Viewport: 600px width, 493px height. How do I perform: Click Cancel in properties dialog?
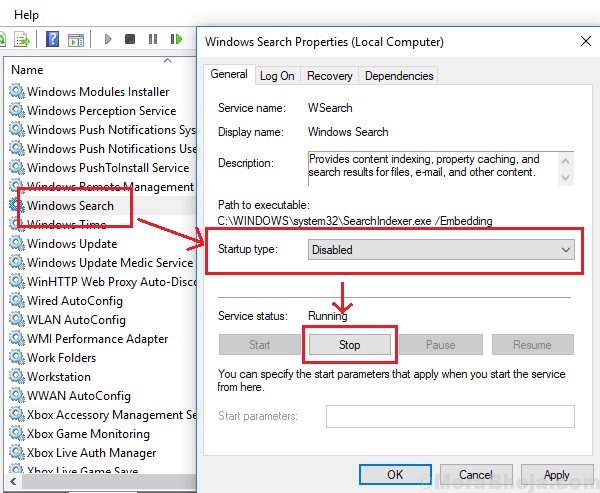tap(476, 475)
